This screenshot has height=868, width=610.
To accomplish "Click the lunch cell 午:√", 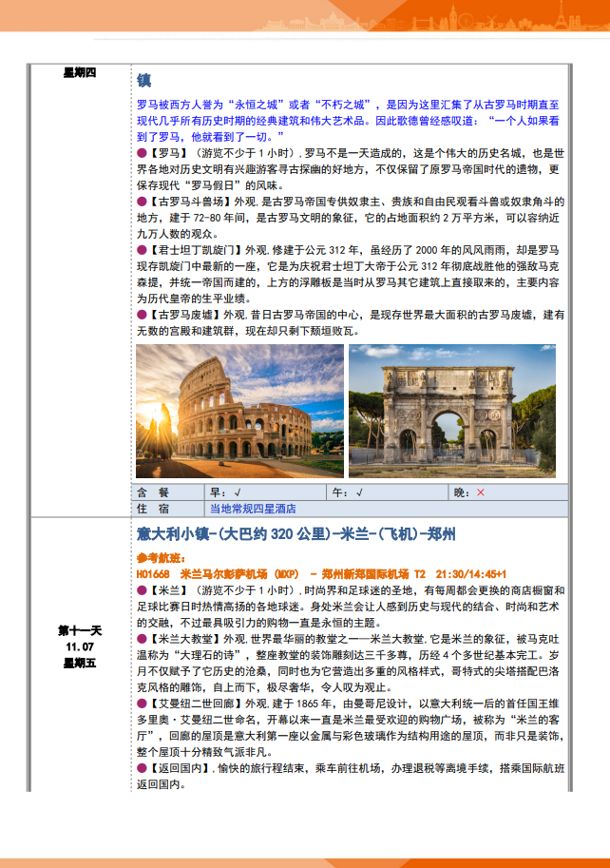I will [388, 492].
